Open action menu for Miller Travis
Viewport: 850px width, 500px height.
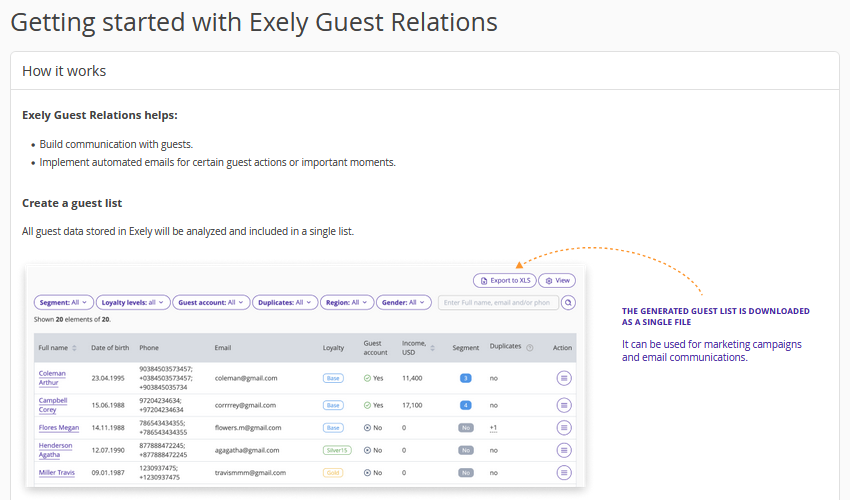(563, 473)
